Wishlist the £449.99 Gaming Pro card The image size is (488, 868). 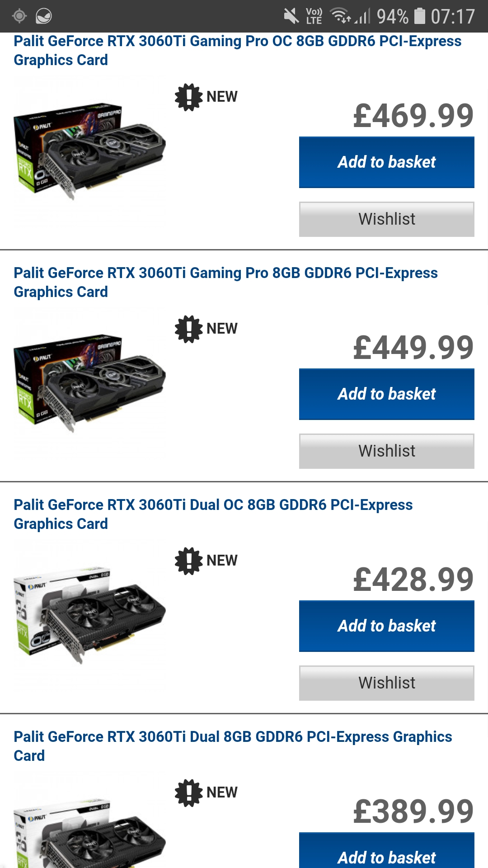387,451
